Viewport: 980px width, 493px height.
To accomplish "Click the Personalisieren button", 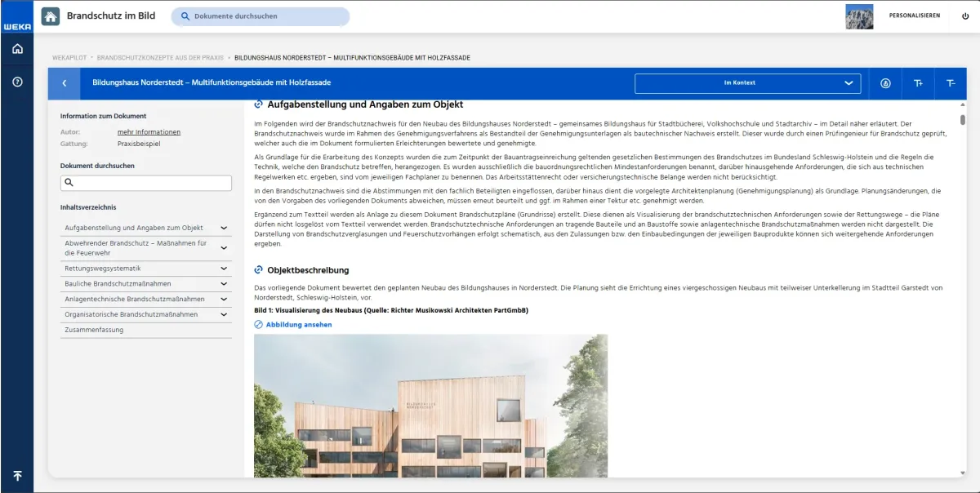I will pos(914,16).
